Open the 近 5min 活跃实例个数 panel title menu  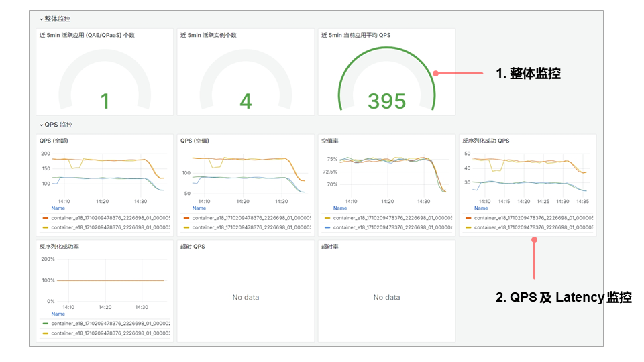208,35
